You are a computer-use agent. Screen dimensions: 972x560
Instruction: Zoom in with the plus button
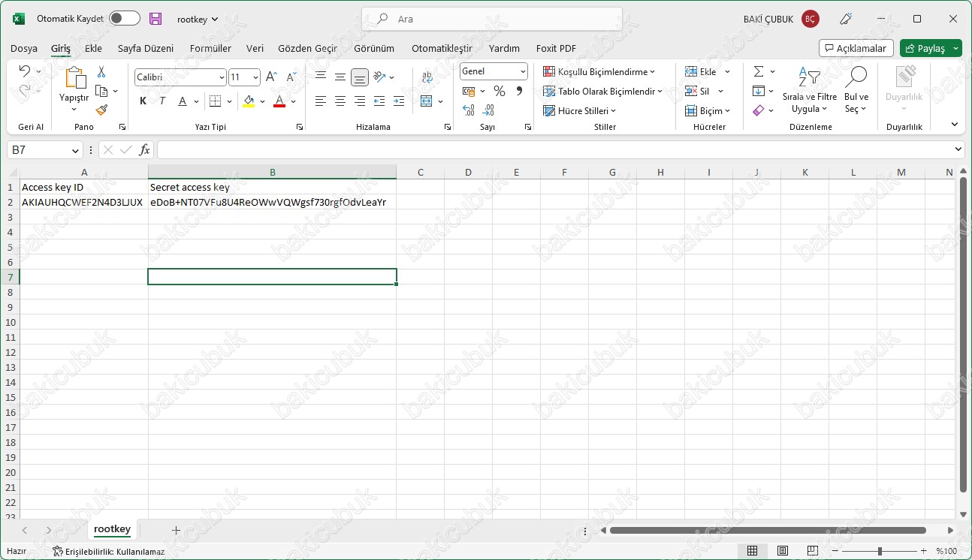point(923,551)
